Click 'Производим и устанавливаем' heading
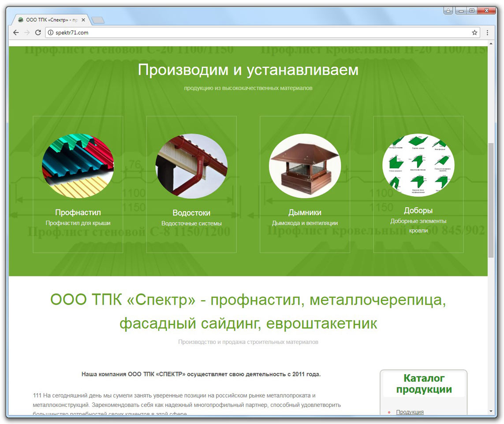 (248, 70)
